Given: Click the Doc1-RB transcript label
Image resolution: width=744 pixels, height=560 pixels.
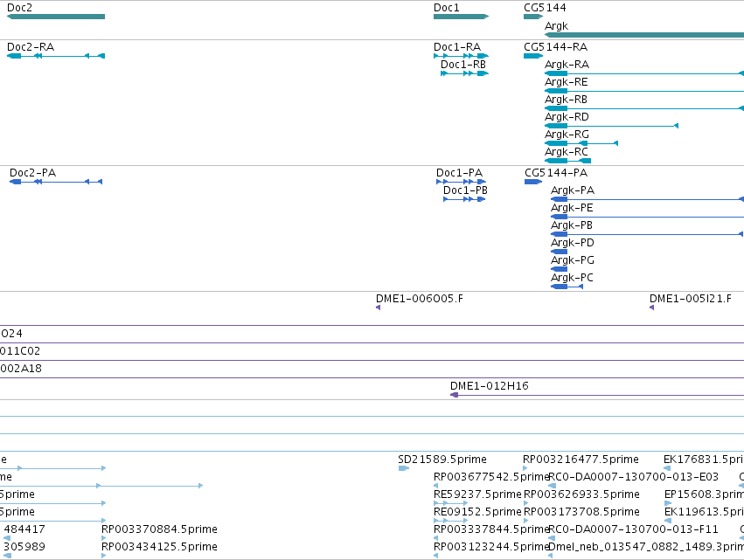Looking at the screenshot, I should [463, 65].
